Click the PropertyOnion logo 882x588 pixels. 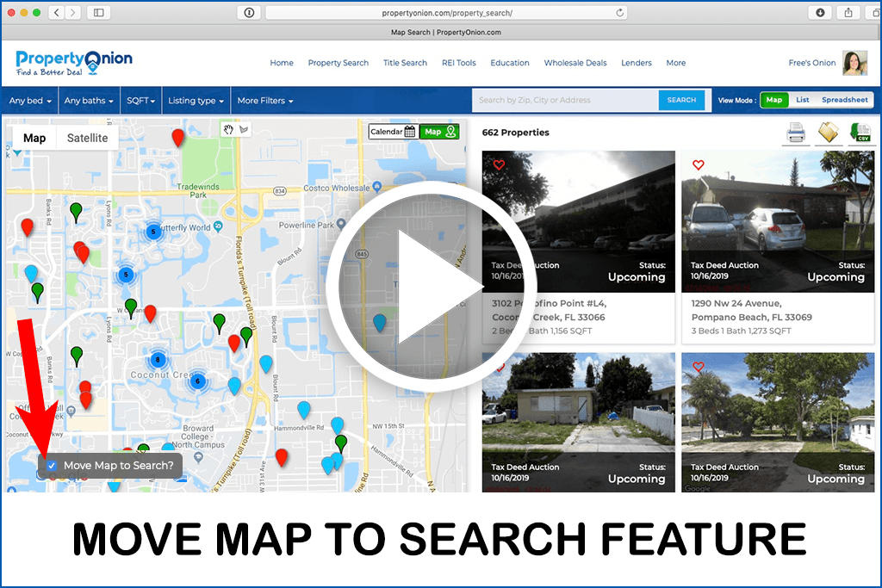tap(73, 62)
